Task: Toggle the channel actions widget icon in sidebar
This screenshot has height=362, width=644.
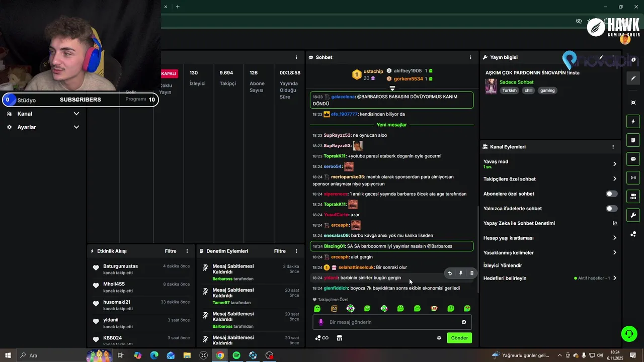Action: [x=633, y=196]
